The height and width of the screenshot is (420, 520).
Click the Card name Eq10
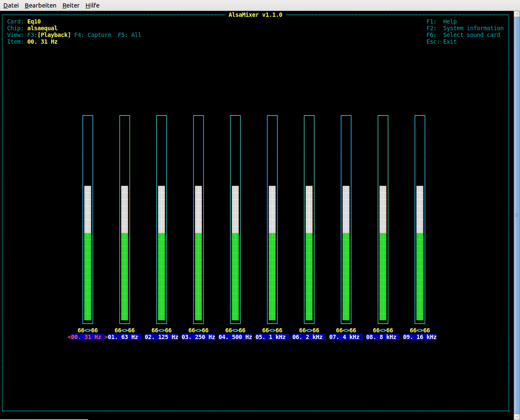tap(34, 21)
